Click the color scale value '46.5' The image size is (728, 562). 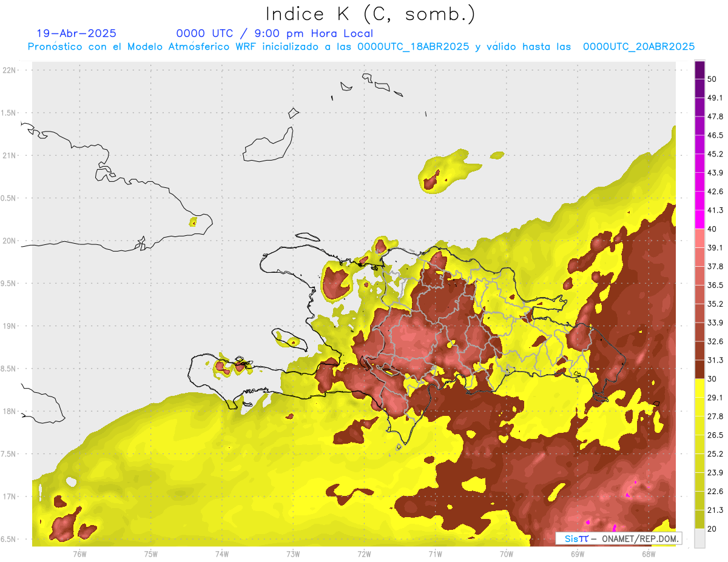[715, 135]
